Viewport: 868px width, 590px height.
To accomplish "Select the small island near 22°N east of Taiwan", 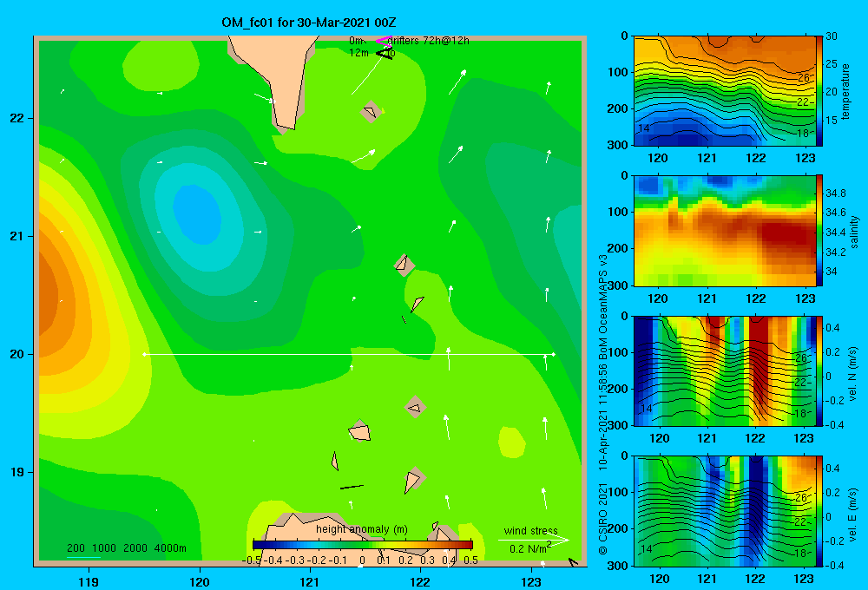I will pyautogui.click(x=371, y=112).
